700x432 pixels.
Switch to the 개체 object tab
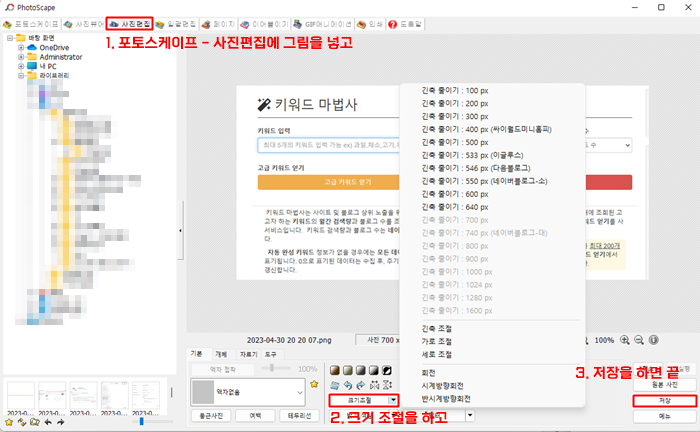tap(221, 354)
